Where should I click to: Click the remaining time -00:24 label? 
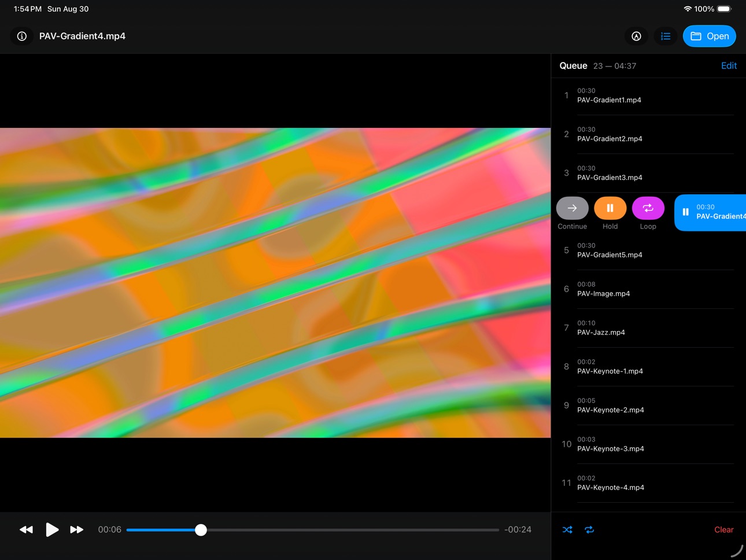click(x=518, y=529)
